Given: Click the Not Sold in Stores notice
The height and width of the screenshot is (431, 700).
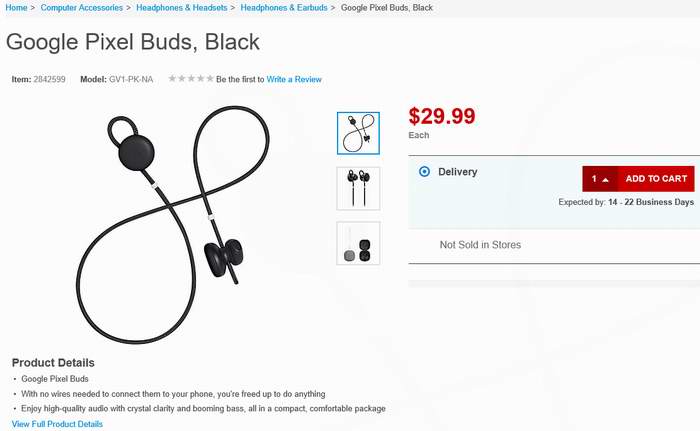Looking at the screenshot, I should coord(480,245).
